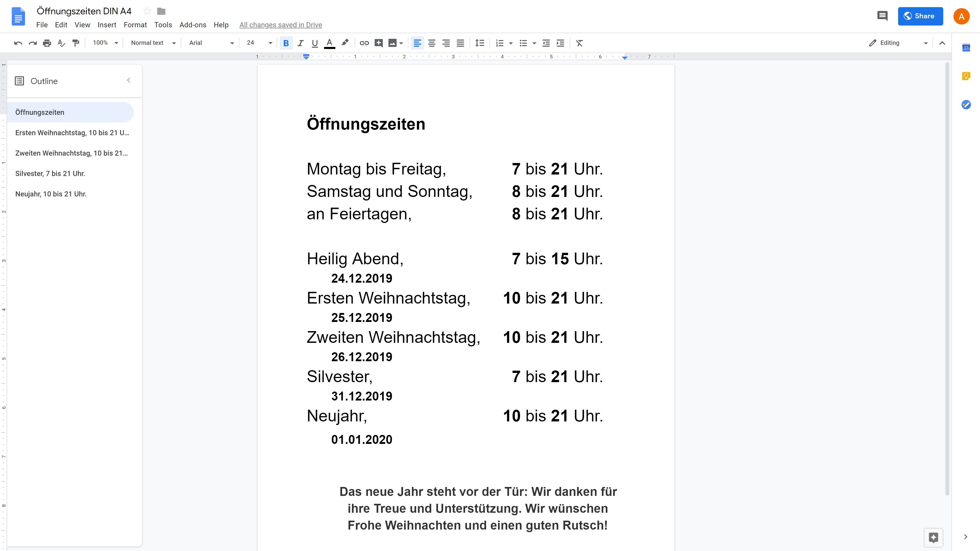Open the Arial font dropdown
980x551 pixels.
(211, 43)
